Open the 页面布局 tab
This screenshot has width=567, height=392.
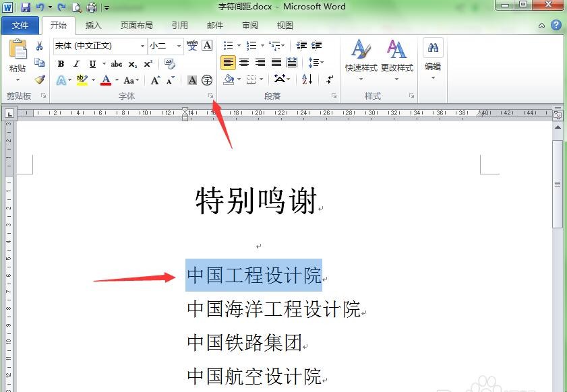click(x=137, y=25)
